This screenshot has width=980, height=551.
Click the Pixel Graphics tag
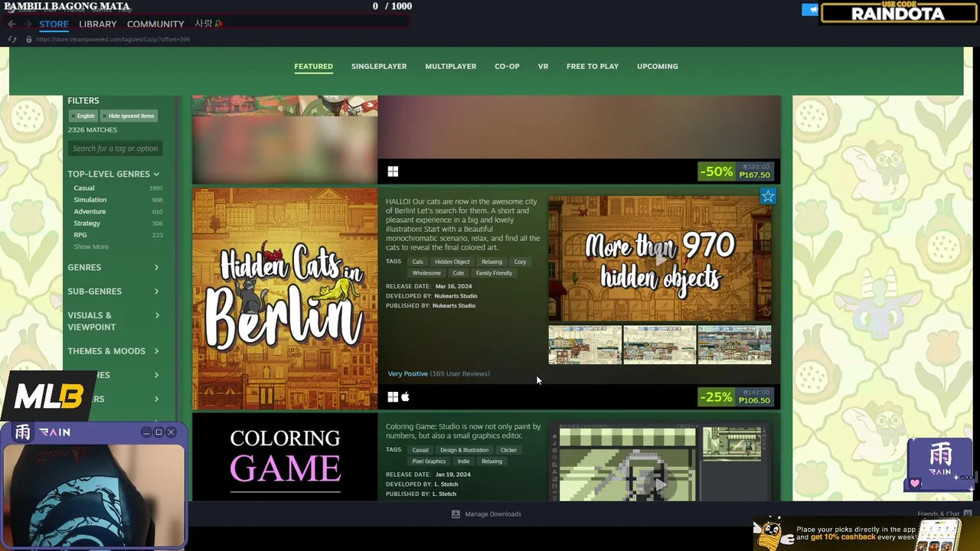pos(429,461)
